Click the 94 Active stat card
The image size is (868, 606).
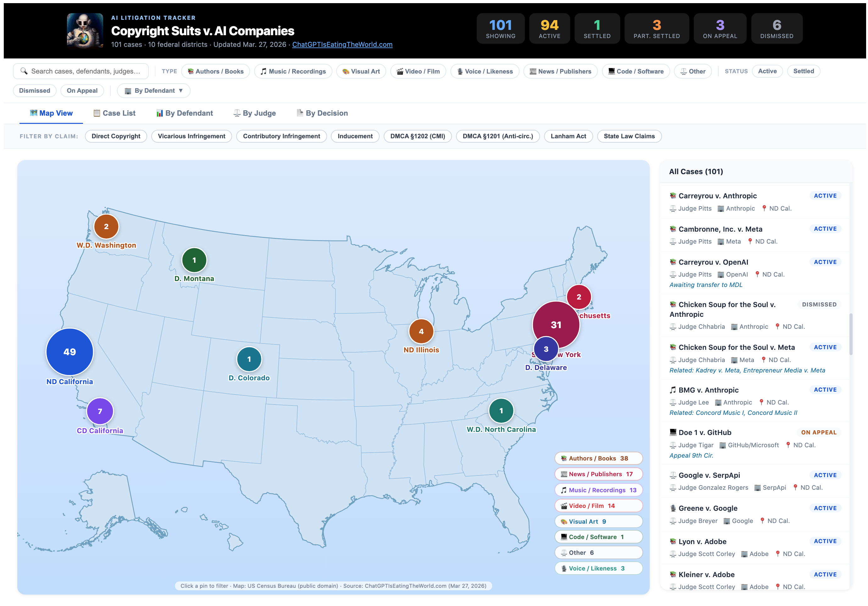tap(549, 29)
